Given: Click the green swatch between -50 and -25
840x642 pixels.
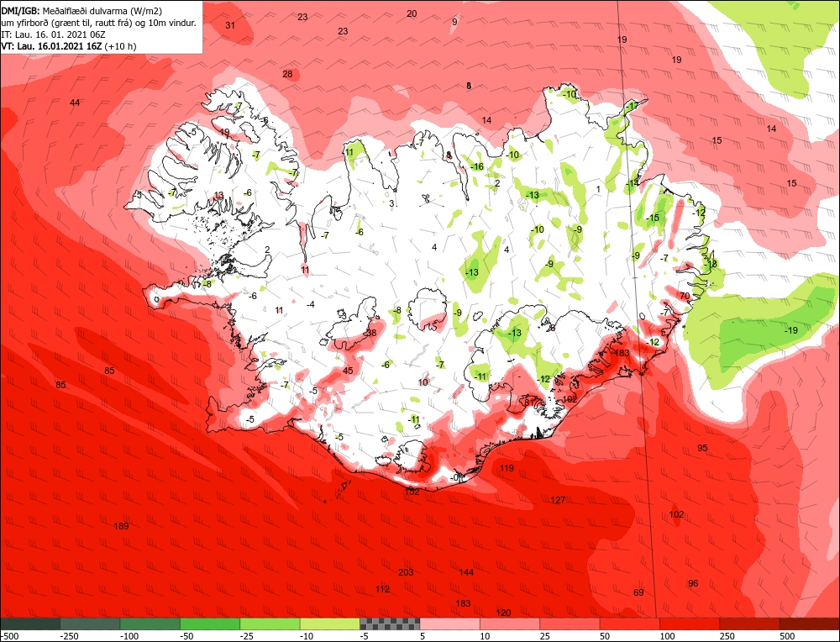Looking at the screenshot, I should 210,624.
